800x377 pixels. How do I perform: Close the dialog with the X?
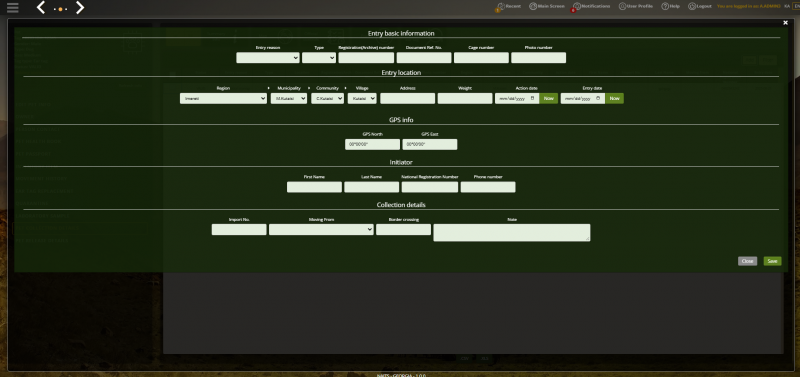pos(785,22)
